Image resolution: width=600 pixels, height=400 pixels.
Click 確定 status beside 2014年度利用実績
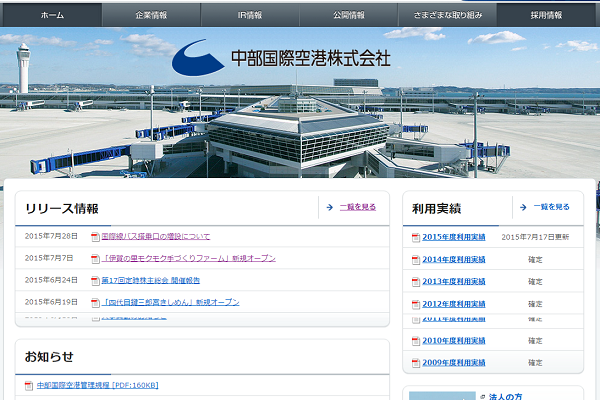535,260
